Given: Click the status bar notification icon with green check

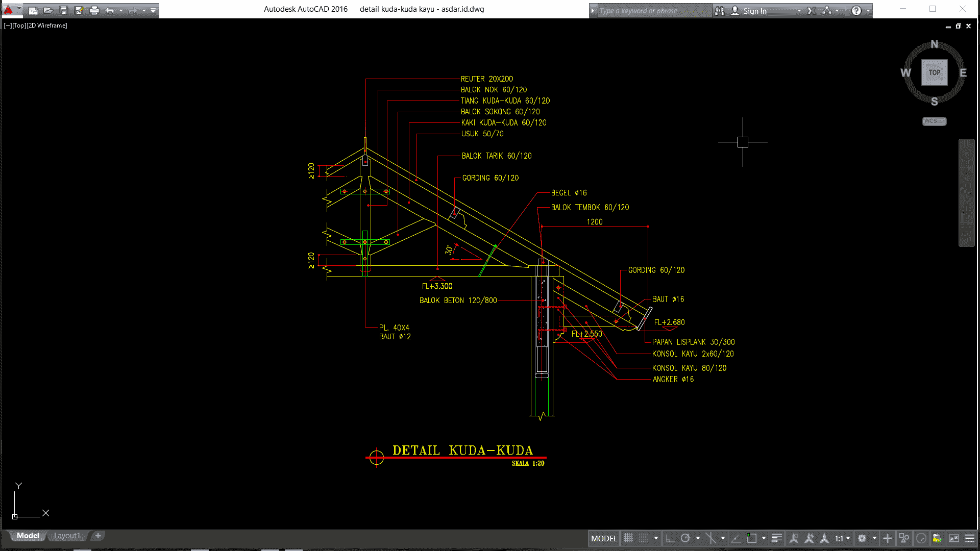Looking at the screenshot, I should [x=937, y=538].
